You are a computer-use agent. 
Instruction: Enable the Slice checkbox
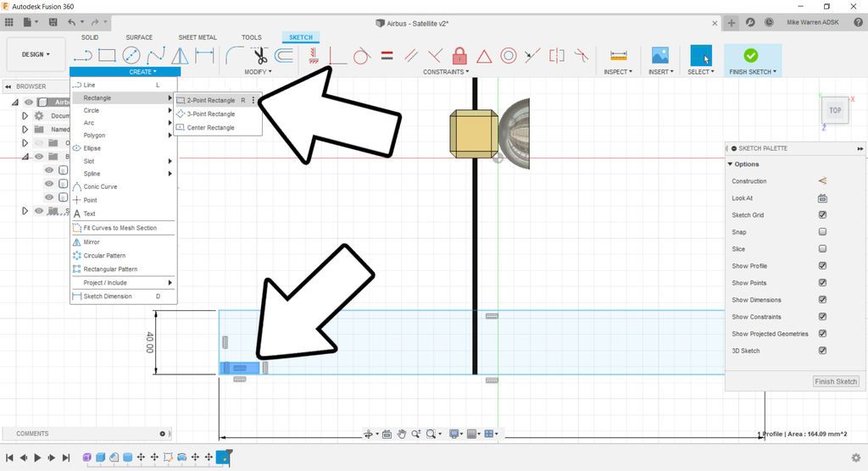(822, 249)
